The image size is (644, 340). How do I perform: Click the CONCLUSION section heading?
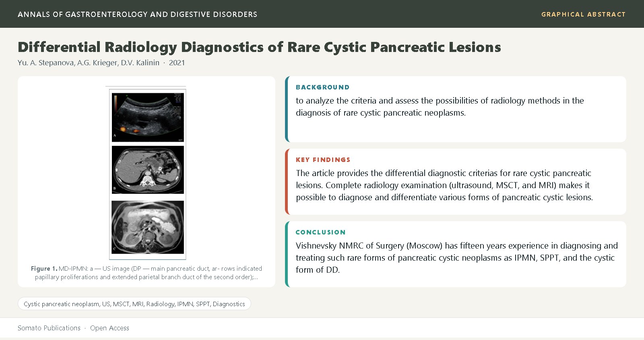[x=320, y=232]
